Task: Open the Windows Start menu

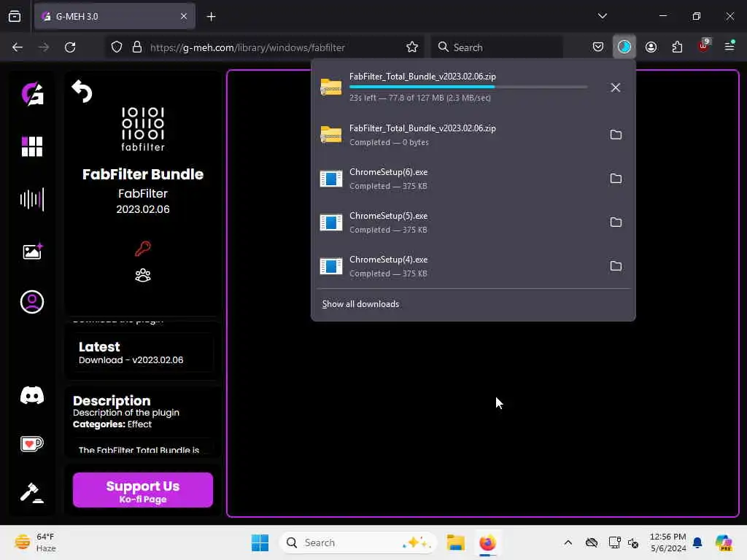Action: click(x=260, y=542)
